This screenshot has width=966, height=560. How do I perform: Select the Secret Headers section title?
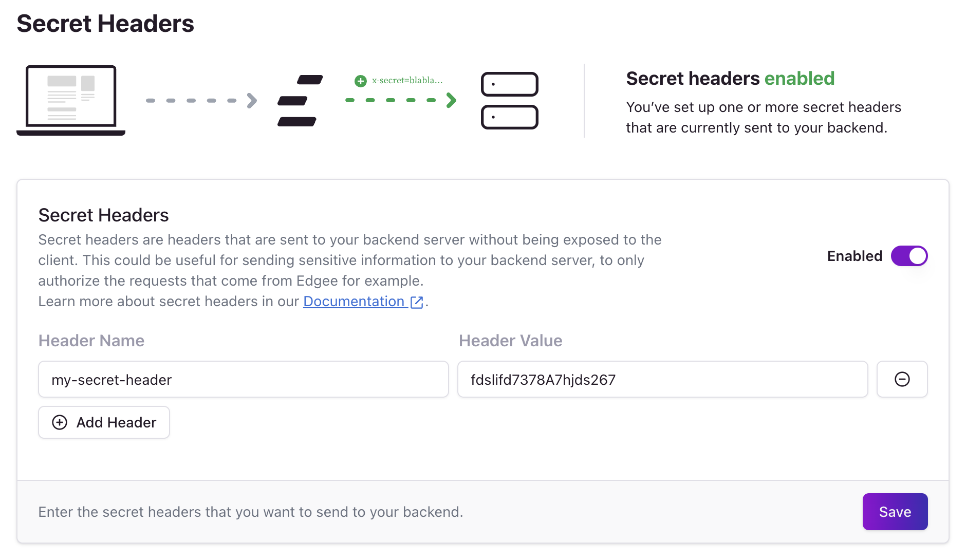(103, 215)
